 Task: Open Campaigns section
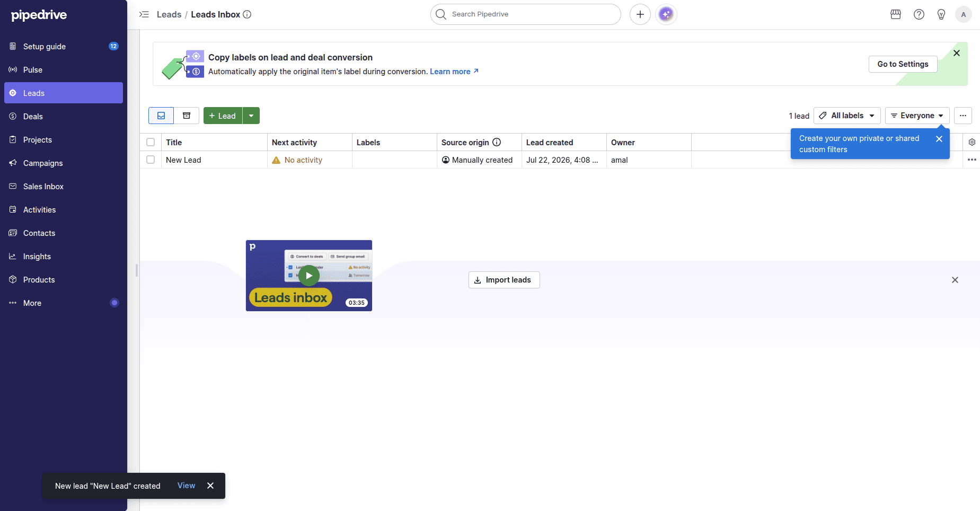click(x=64, y=163)
